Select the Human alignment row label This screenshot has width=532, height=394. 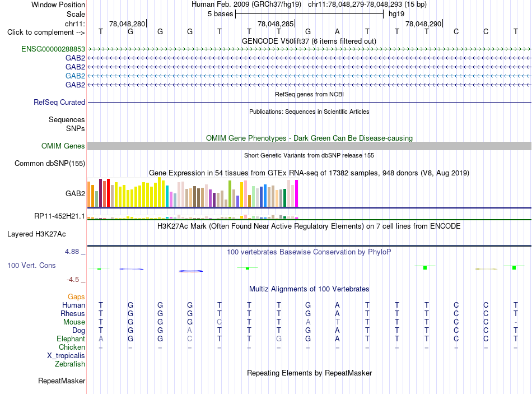pos(73,305)
